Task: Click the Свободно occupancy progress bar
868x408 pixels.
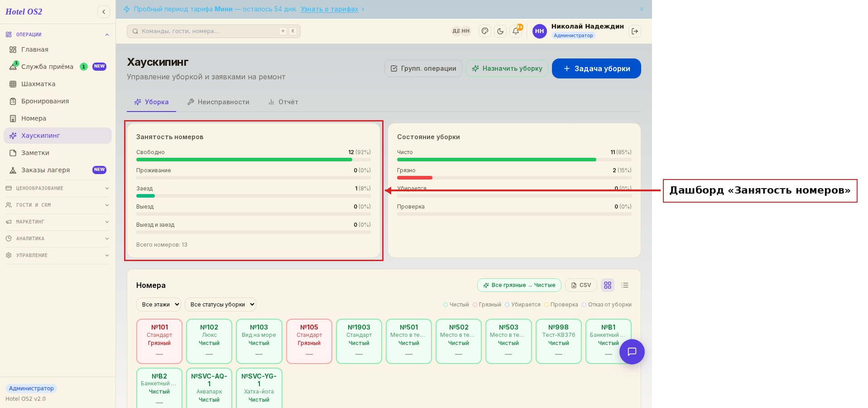Action: tap(254, 160)
